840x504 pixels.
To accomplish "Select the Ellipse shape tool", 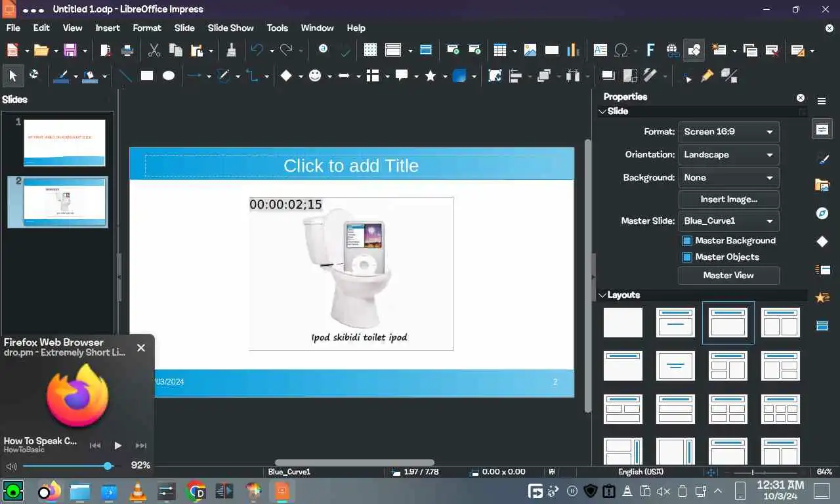I will tap(169, 76).
